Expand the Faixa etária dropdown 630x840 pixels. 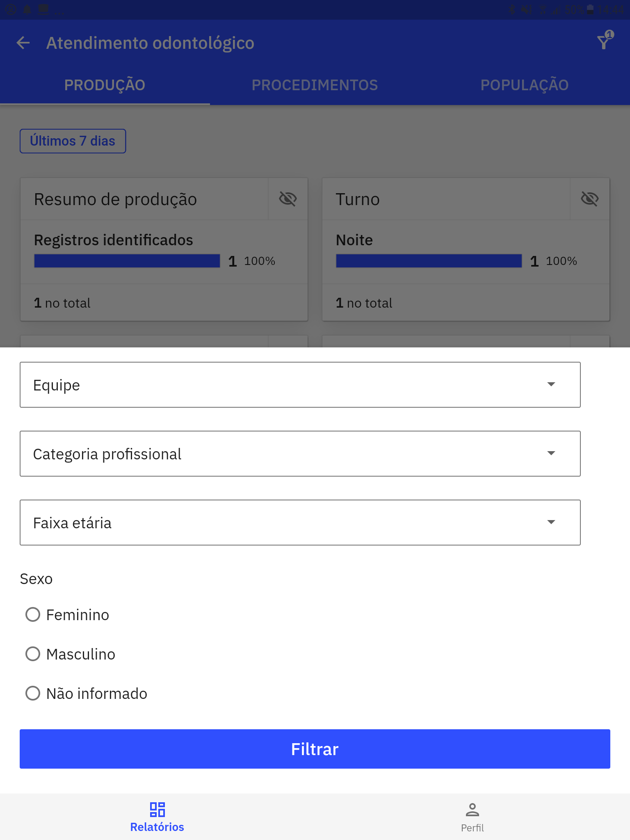300,523
